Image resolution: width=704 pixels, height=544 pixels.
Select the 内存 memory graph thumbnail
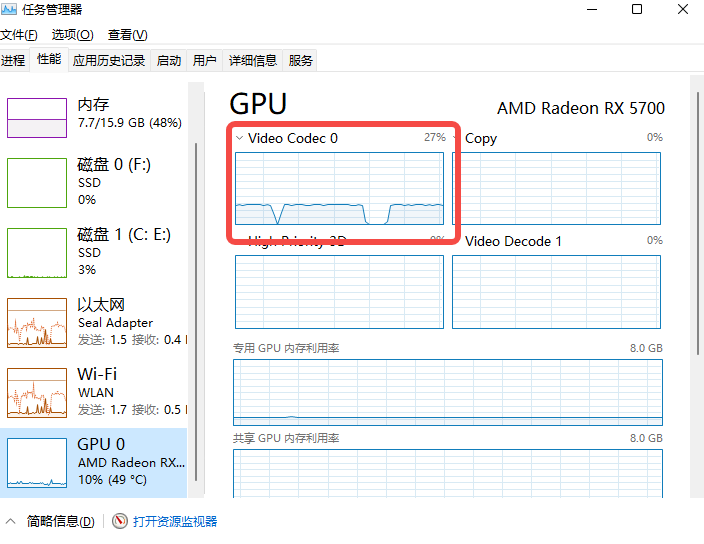(x=36, y=117)
